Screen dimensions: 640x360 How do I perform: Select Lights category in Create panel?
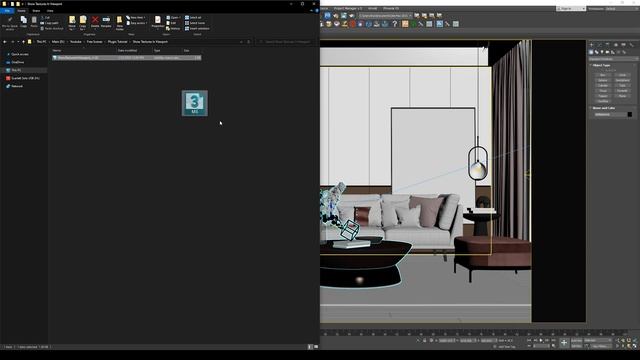[x=602, y=52]
